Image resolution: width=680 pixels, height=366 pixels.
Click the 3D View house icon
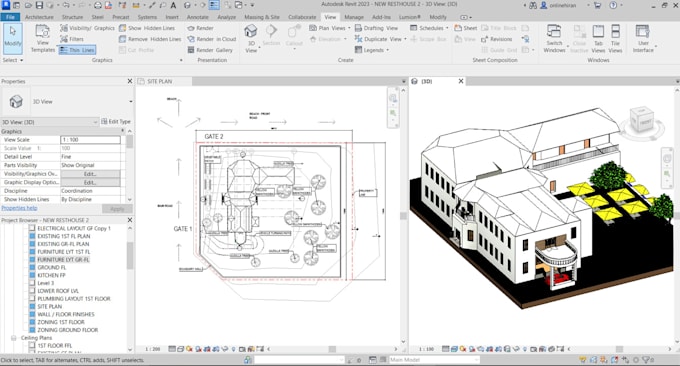click(x=251, y=31)
